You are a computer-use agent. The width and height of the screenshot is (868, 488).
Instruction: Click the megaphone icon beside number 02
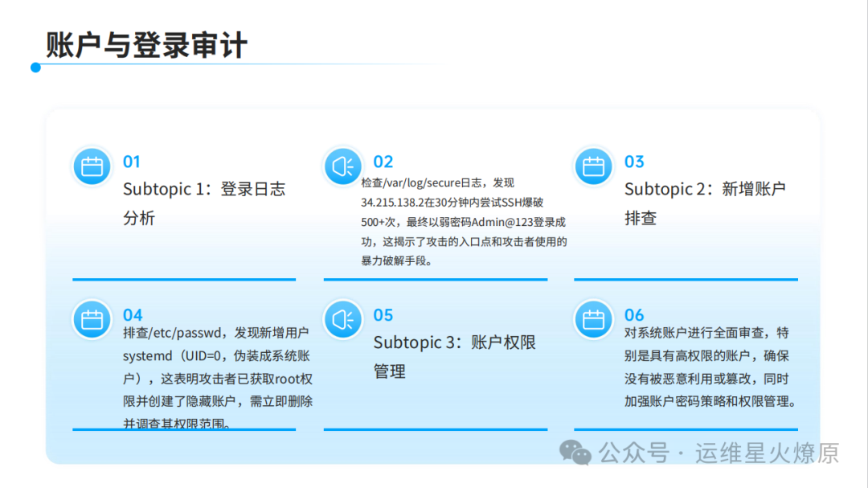coord(343,166)
